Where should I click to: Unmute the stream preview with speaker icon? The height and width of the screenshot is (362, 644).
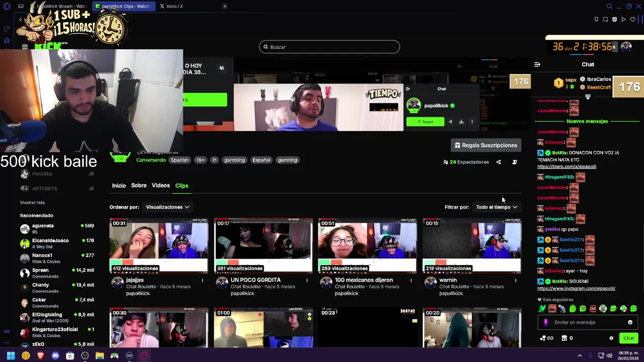222,68
